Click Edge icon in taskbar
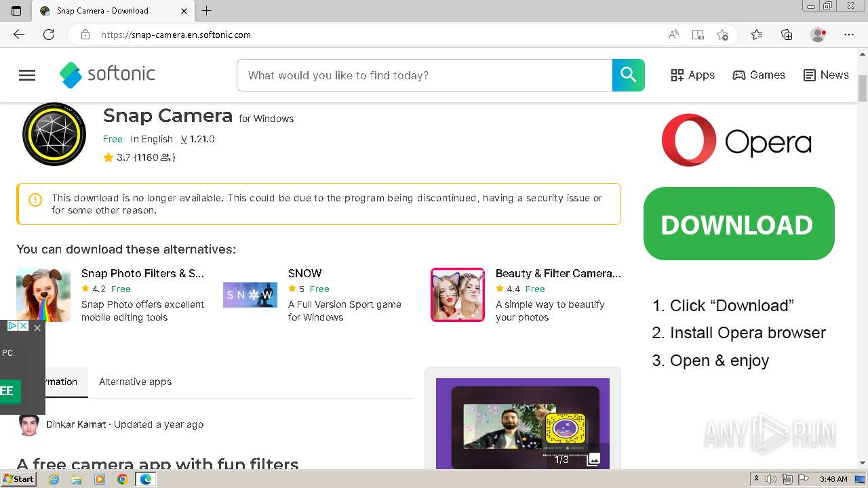The width and height of the screenshot is (868, 488). tap(145, 479)
